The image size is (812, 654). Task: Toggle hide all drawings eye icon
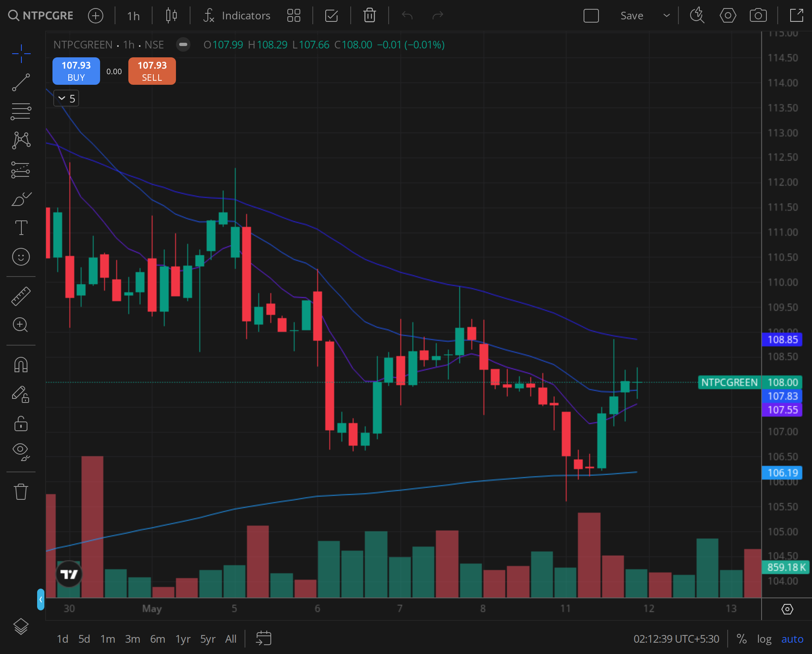click(21, 452)
